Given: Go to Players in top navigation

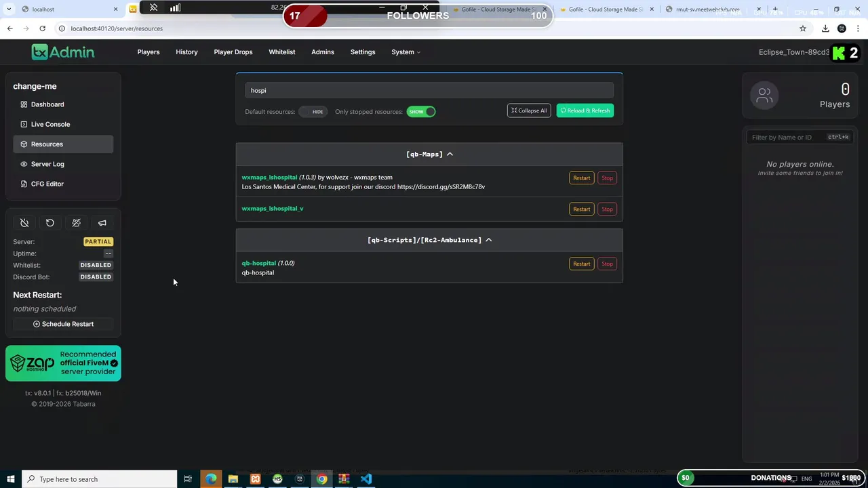Looking at the screenshot, I should point(149,52).
